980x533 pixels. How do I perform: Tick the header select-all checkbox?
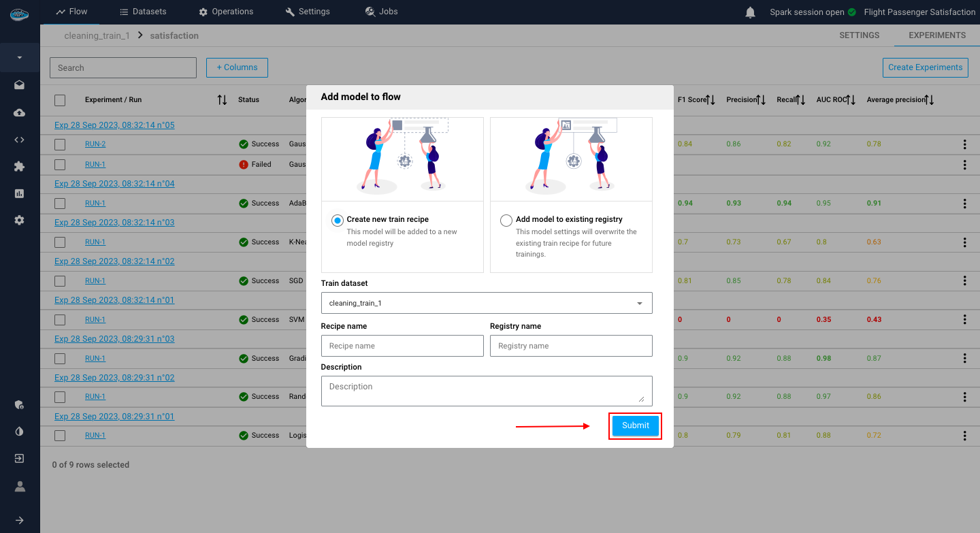tap(60, 100)
